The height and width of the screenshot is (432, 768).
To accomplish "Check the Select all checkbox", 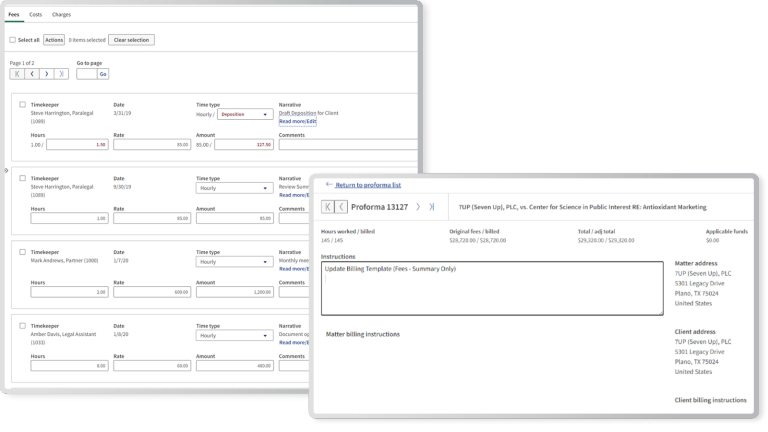I will click(x=12, y=40).
